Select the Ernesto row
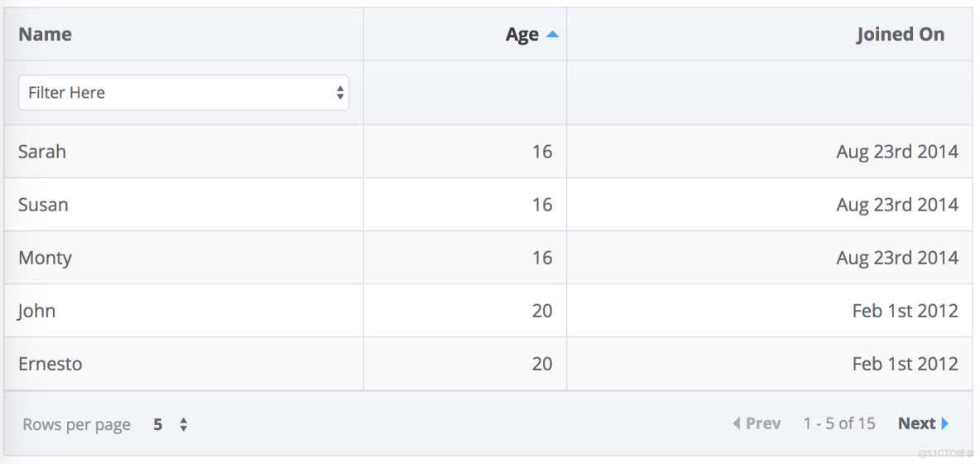This screenshot has height=464, width=980. (x=50, y=364)
